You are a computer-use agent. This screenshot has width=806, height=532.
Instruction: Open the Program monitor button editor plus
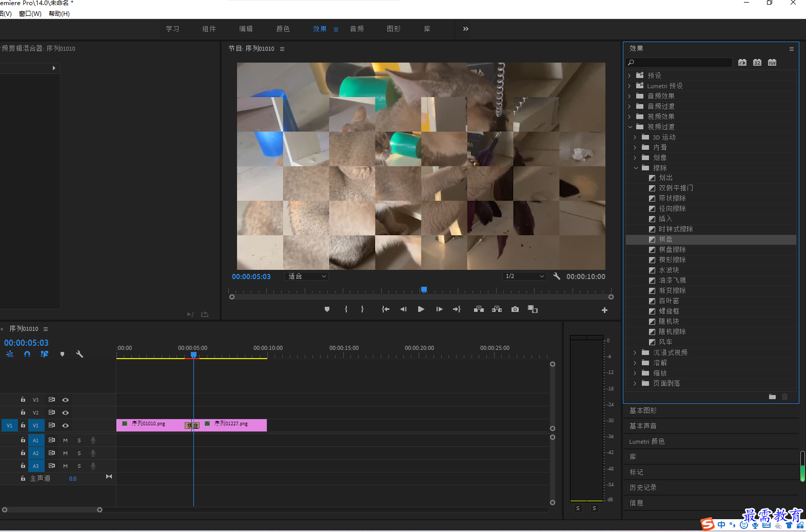pyautogui.click(x=604, y=310)
